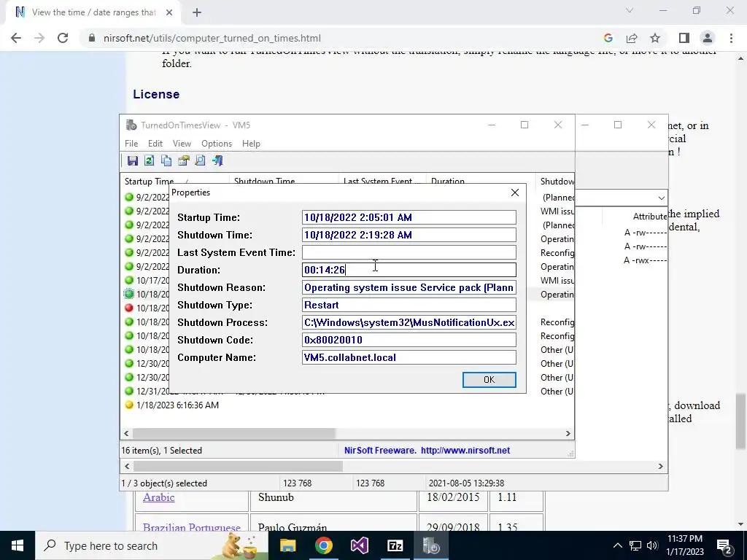Open Chrome side panel icon
This screenshot has width=747, height=560.
(x=684, y=38)
